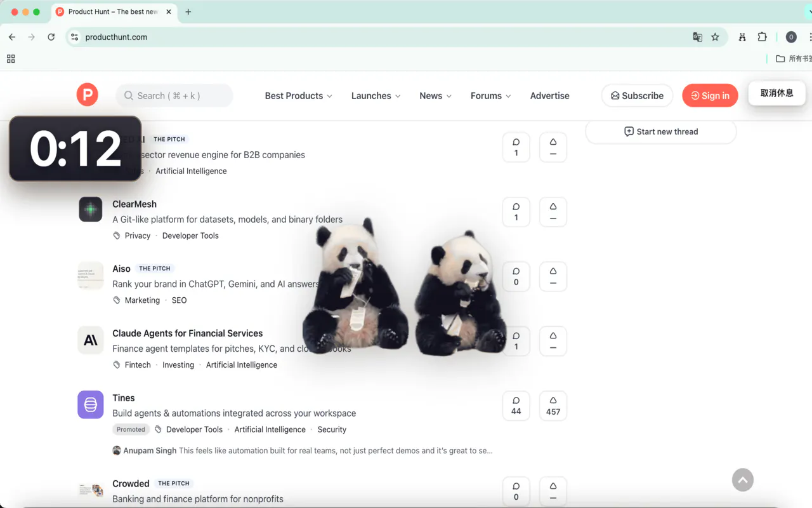The height and width of the screenshot is (508, 812).
Task: Open the Developer Tools tag under Tines
Action: [x=194, y=430]
